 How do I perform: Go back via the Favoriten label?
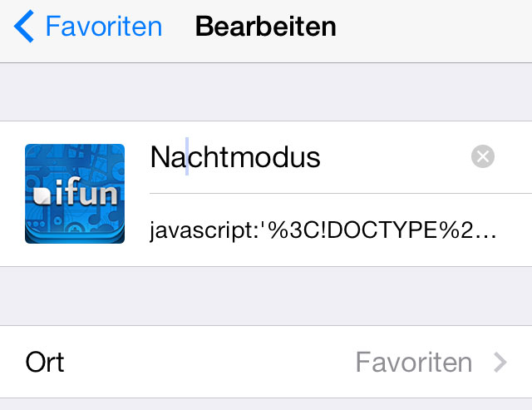[x=104, y=26]
